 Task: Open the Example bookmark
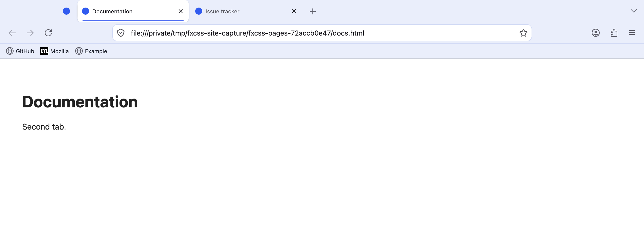[91, 51]
